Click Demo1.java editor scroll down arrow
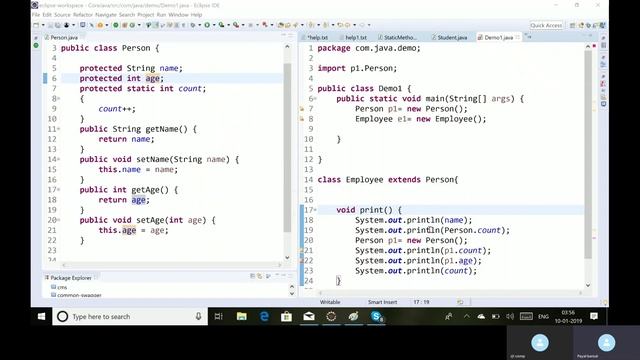Viewport: 640px width, 360px height. pyautogui.click(x=588, y=285)
